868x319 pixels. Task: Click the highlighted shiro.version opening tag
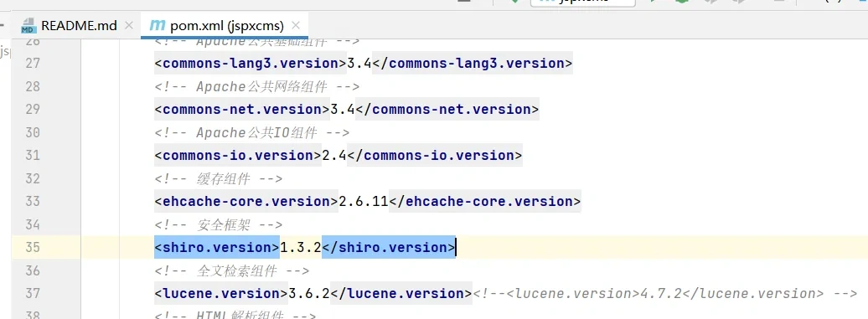(x=217, y=247)
